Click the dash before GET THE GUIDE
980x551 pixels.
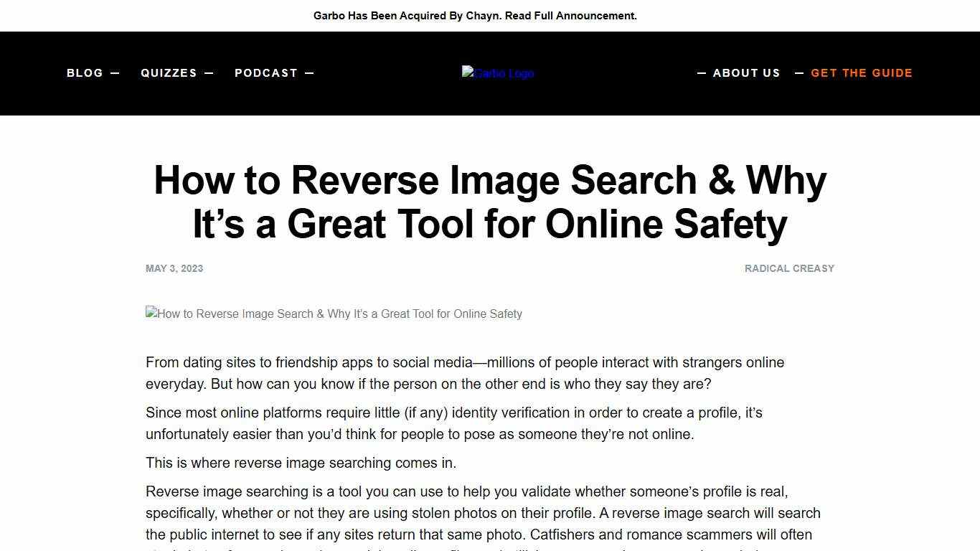800,72
